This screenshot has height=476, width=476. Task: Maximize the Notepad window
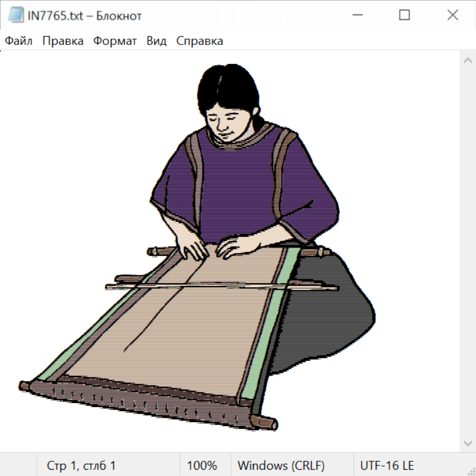404,15
